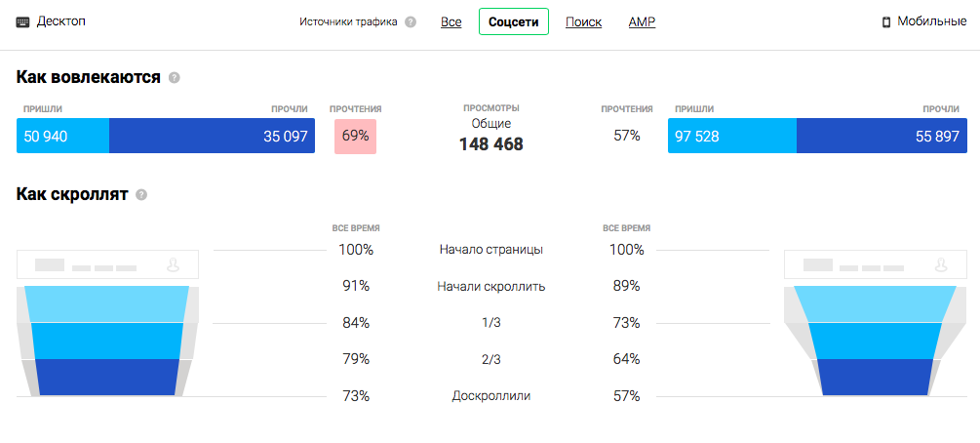The image size is (980, 443).
Task: Click desktop light-blue bar showing 50 940
Action: (x=62, y=137)
